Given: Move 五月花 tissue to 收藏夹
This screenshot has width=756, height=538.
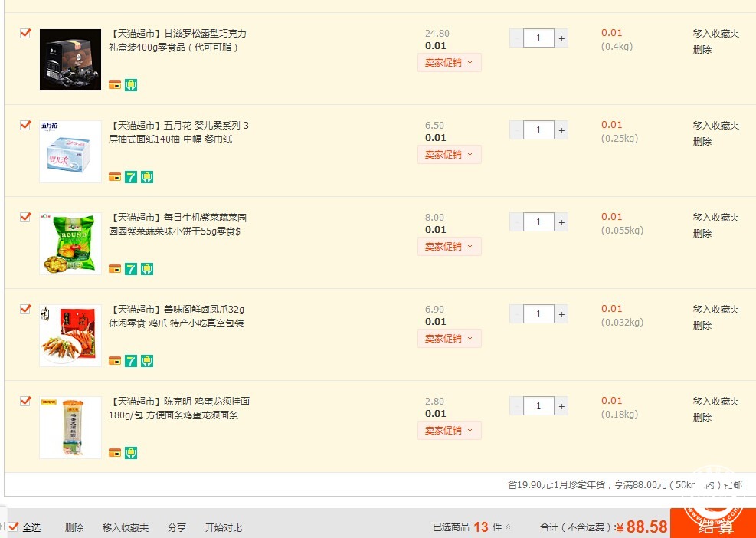Looking at the screenshot, I should 716,126.
